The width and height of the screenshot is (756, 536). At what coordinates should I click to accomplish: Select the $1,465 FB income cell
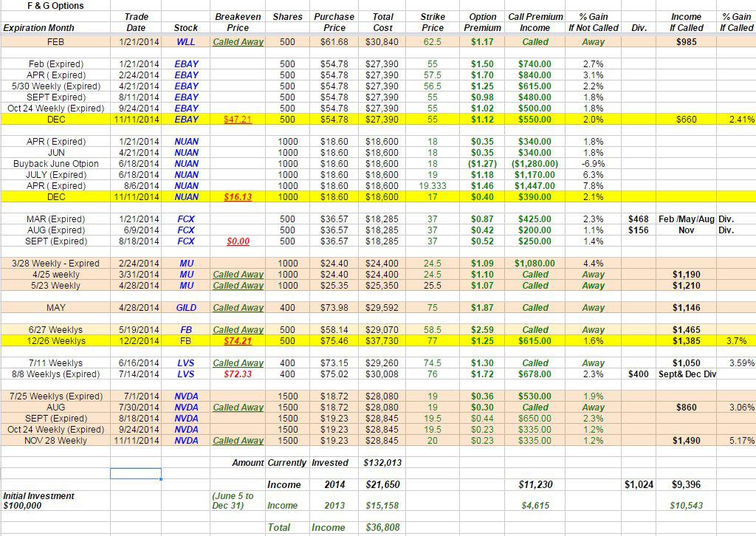coord(686,330)
